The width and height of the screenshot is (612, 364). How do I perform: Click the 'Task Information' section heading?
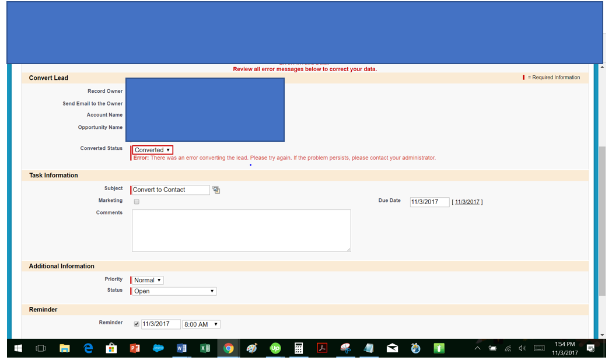[x=54, y=176]
